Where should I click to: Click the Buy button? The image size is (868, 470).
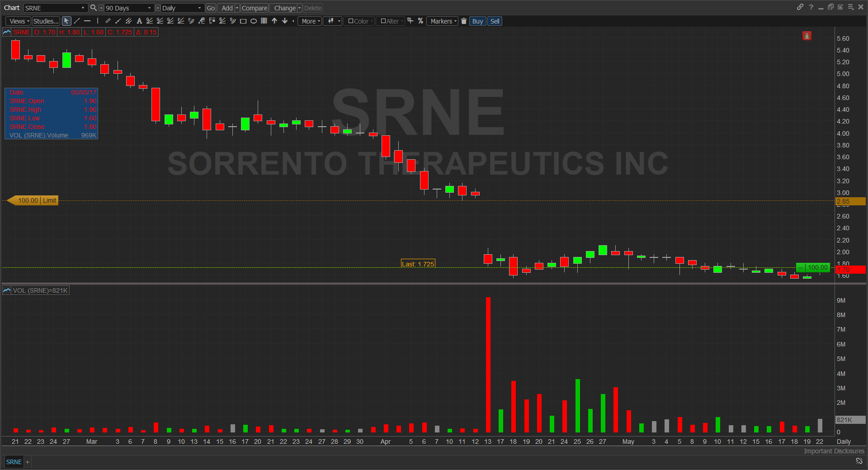pyautogui.click(x=477, y=21)
